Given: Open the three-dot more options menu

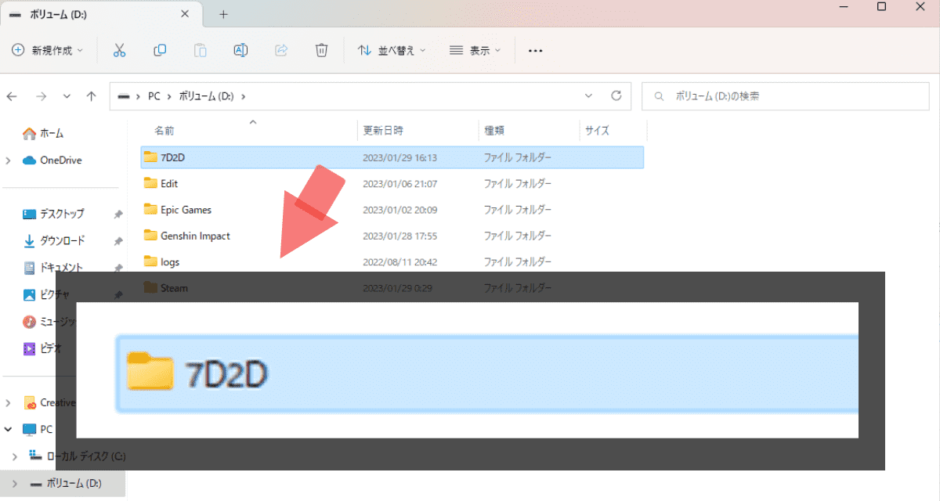Looking at the screenshot, I should 535,51.
